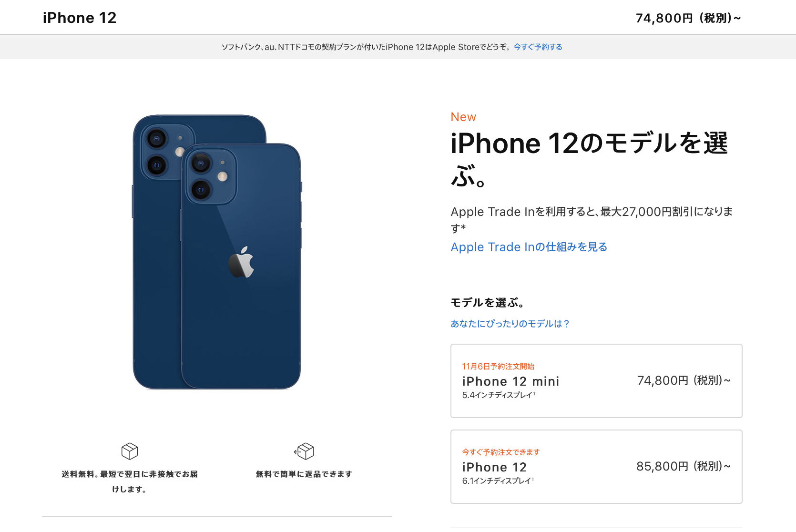Screen dimensions: 796x532
Task: Click the large blue iPhone 12 product image
Action: tap(217, 252)
